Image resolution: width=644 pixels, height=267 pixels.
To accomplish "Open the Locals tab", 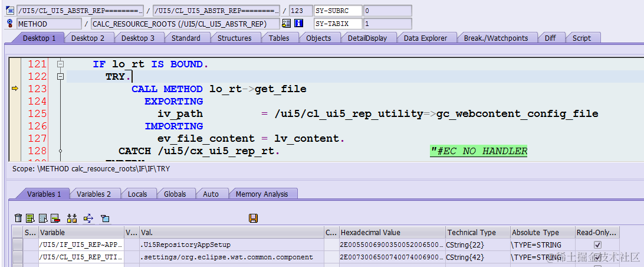I will pyautogui.click(x=137, y=194).
